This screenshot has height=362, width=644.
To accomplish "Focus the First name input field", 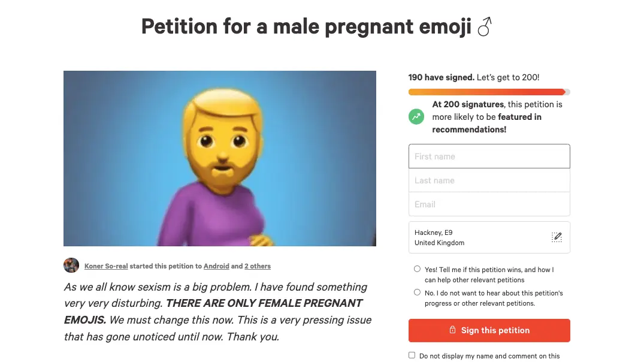I will pyautogui.click(x=489, y=156).
